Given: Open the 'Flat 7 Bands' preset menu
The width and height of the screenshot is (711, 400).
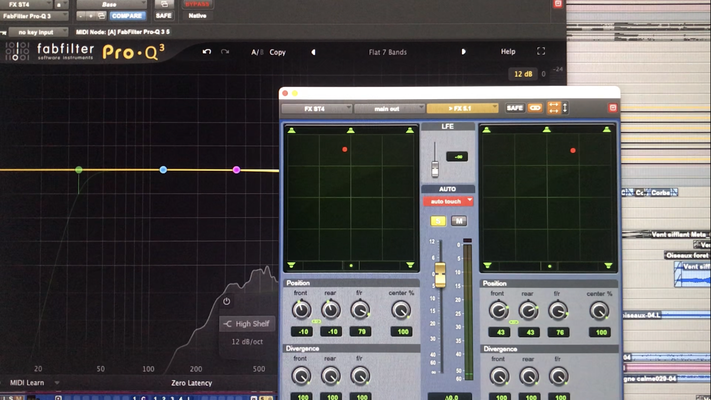Looking at the screenshot, I should (x=388, y=52).
